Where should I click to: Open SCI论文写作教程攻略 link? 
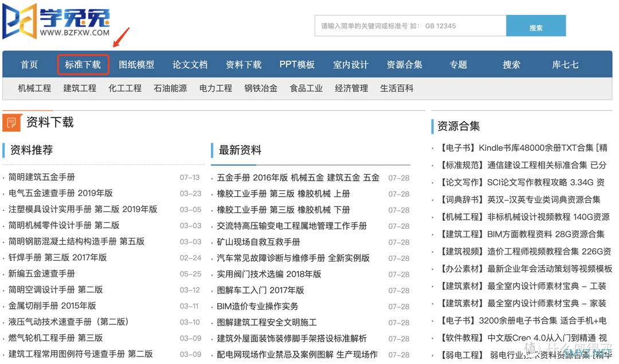522,182
